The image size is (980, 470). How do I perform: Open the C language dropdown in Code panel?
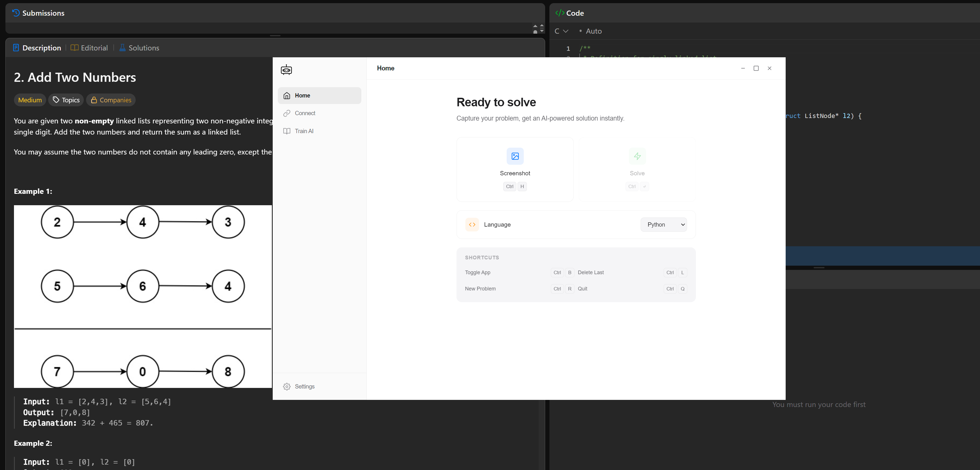(561, 31)
